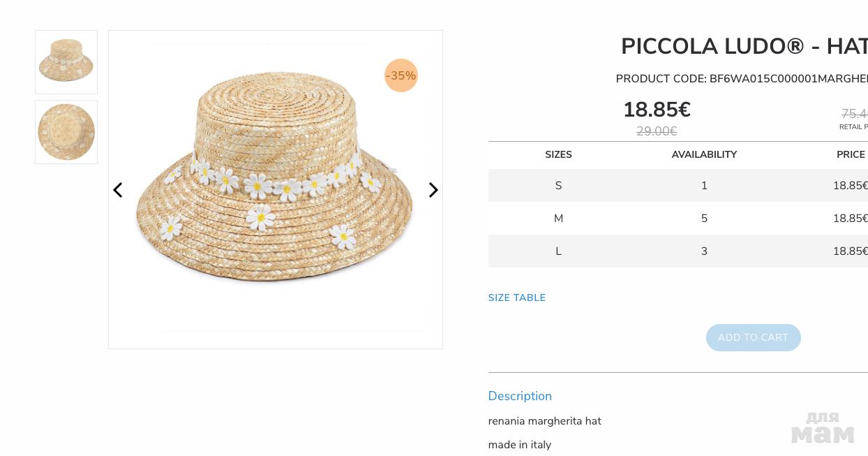Select the front view hat thumbnail

[x=66, y=62]
